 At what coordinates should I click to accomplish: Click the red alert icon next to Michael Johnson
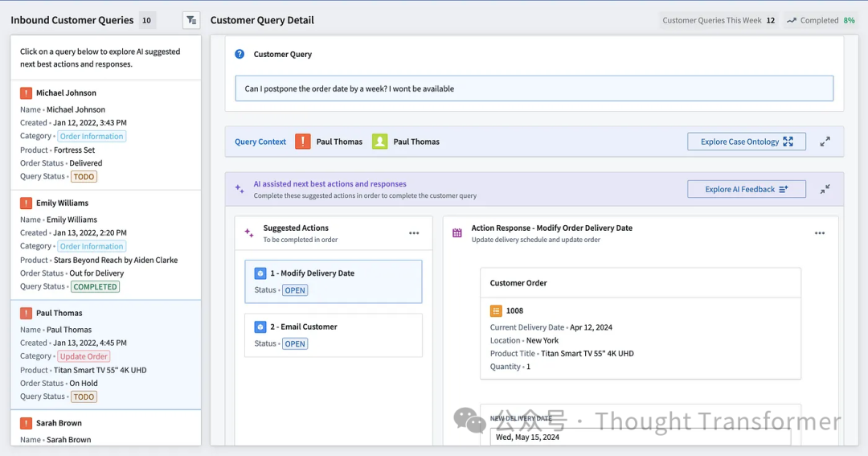pos(26,93)
